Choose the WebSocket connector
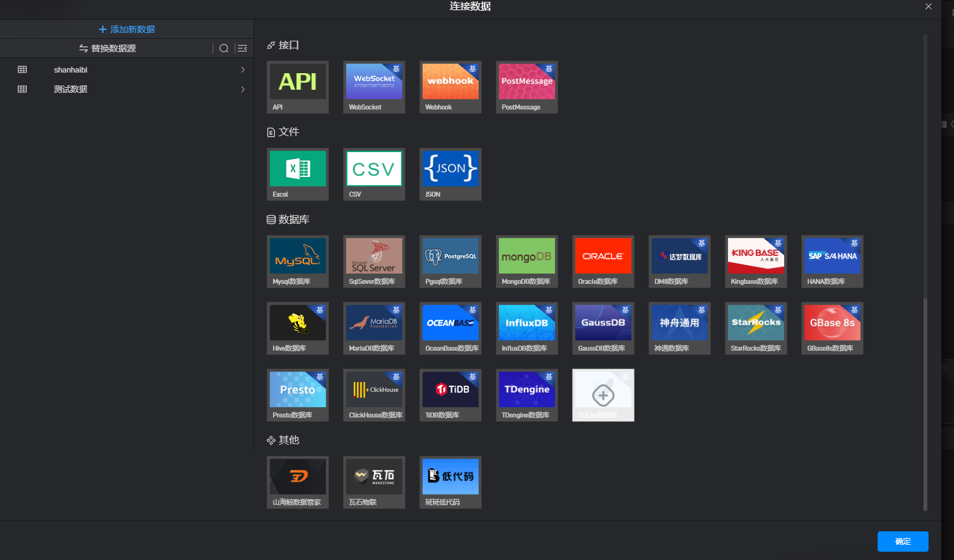The width and height of the screenshot is (954, 560). 374,87
